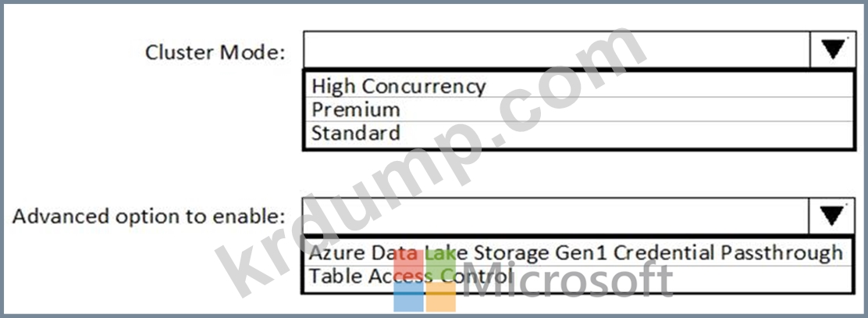Screen dimensions: 868x318
Task: Choose Premium from the cluster mode list
Action: (x=356, y=109)
